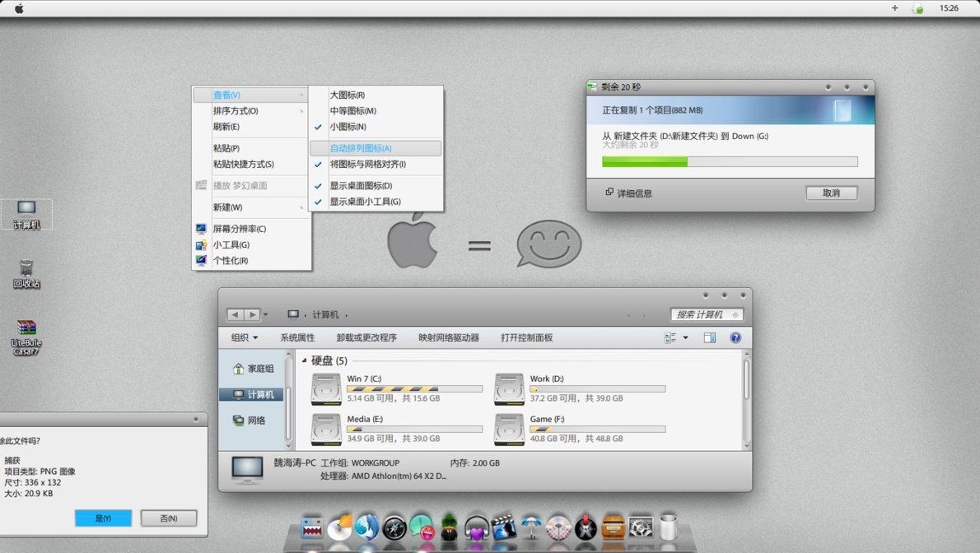Screen dimensions: 980x553
Task: Open the Win 7 (C:) drive icon
Action: 326,389
